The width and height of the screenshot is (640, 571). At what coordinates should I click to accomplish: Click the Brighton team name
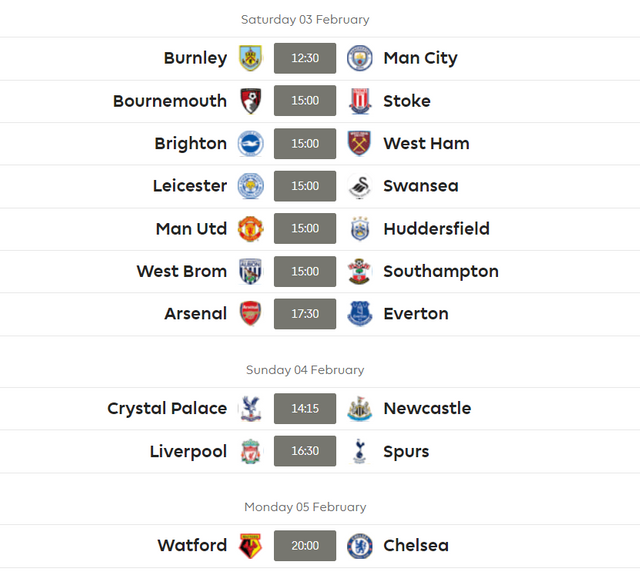191,144
